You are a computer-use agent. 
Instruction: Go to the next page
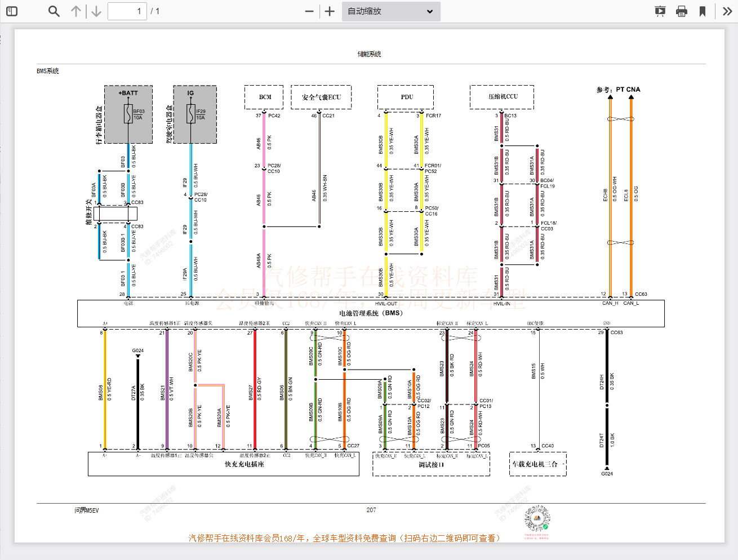tap(96, 11)
